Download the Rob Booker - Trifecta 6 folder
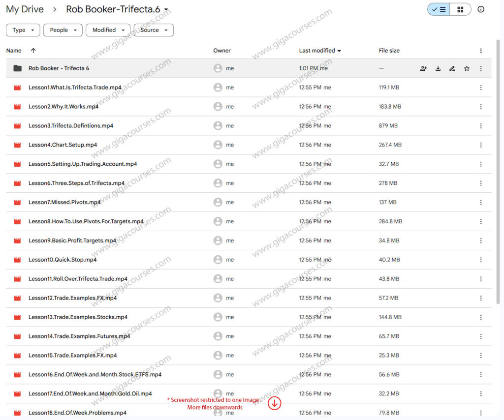Image resolution: width=504 pixels, height=420 pixels. click(x=438, y=68)
